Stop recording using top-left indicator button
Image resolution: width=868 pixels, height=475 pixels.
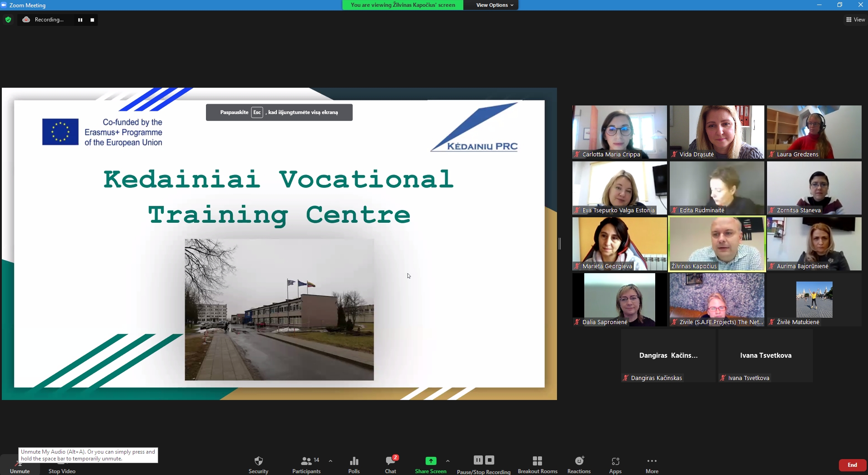[x=92, y=20]
